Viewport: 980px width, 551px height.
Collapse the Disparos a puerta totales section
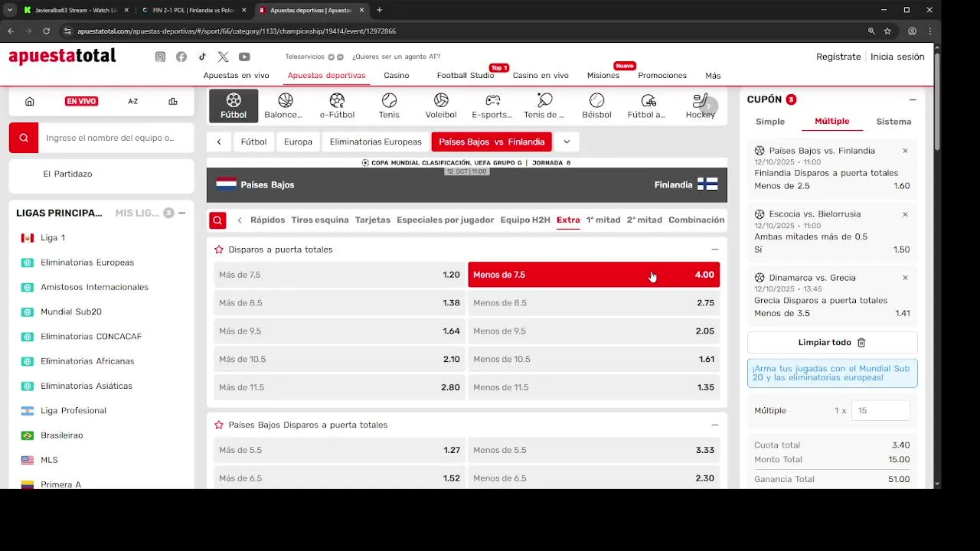(x=714, y=249)
